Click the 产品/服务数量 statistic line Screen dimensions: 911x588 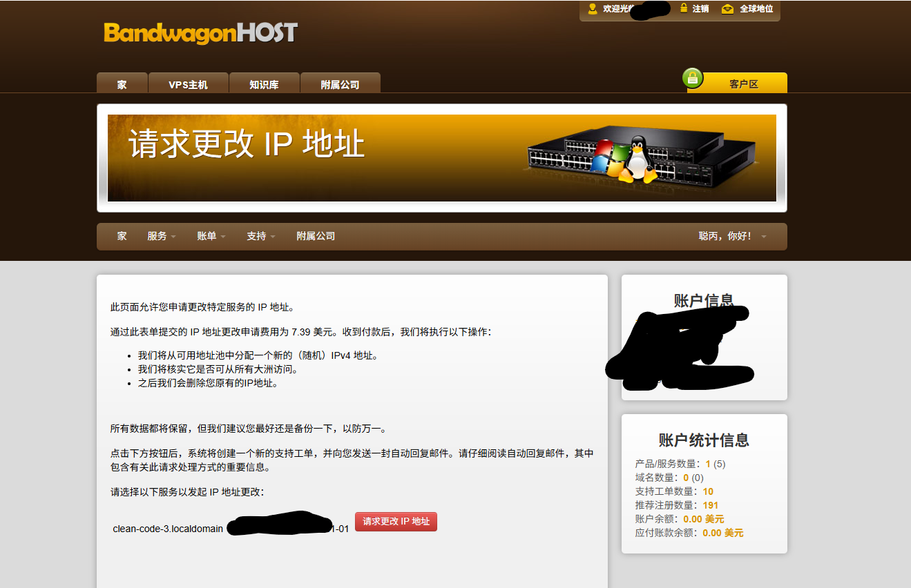coord(680,464)
